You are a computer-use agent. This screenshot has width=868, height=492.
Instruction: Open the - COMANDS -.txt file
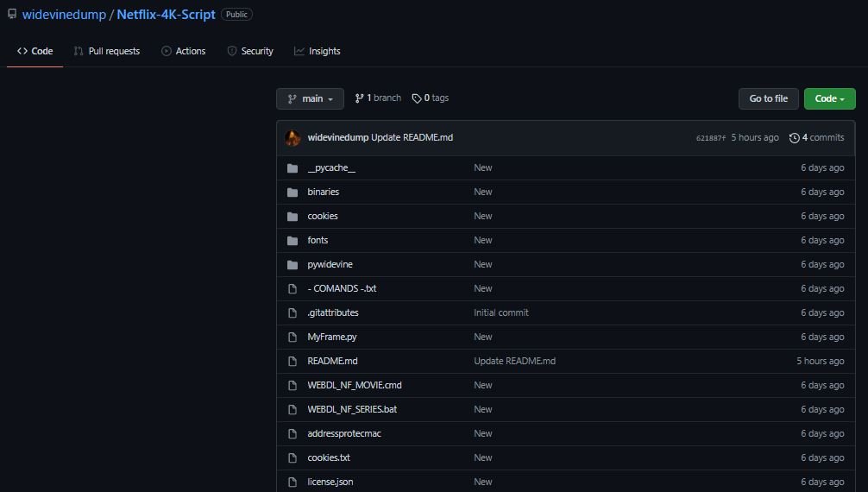[342, 288]
